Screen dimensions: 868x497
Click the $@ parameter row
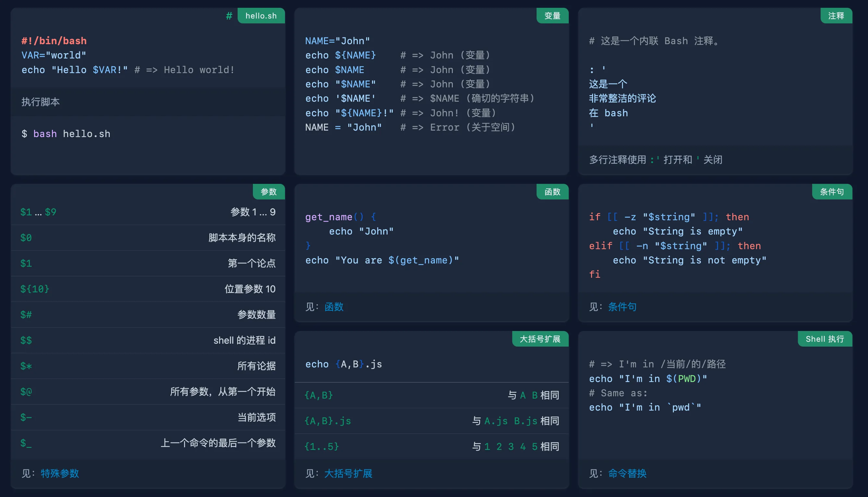[148, 391]
